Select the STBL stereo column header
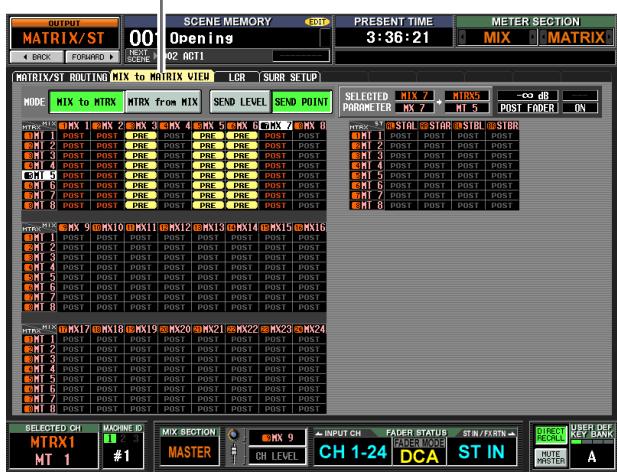This screenshot has height=473, width=617. point(468,126)
